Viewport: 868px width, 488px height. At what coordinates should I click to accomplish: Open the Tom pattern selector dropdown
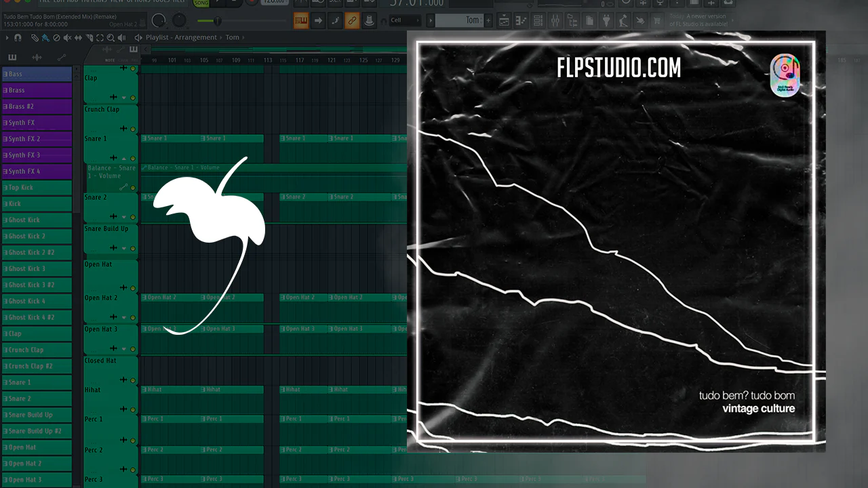pos(463,21)
